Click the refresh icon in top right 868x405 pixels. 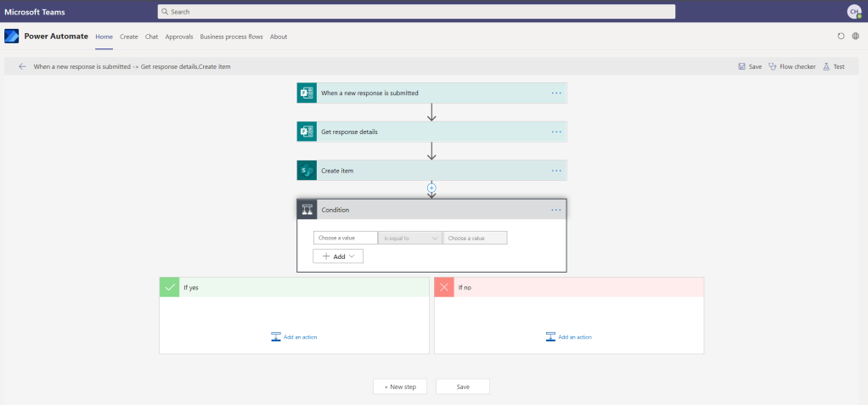click(841, 37)
